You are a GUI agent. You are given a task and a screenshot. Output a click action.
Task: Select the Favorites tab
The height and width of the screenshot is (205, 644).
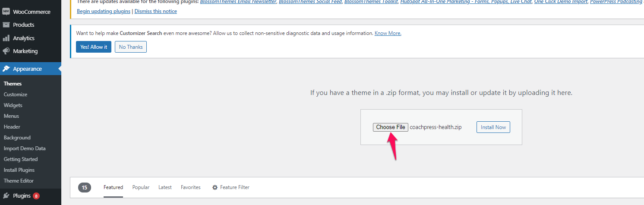click(x=191, y=187)
